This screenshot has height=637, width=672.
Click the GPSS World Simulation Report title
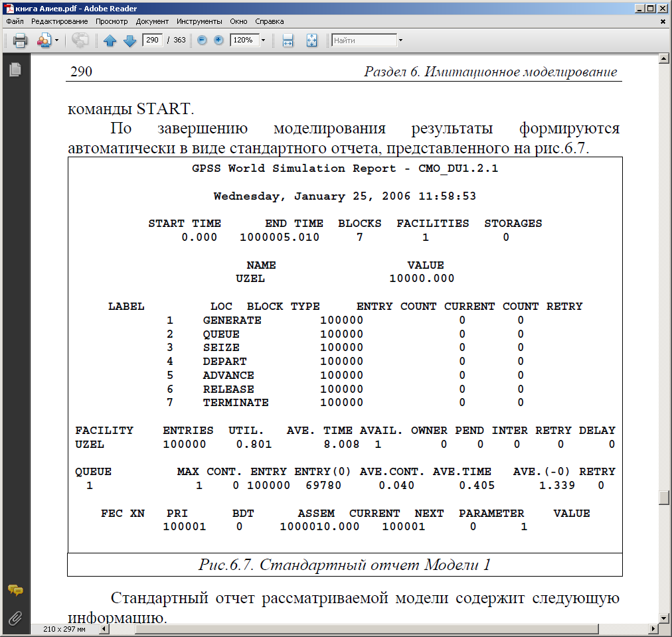pos(345,169)
